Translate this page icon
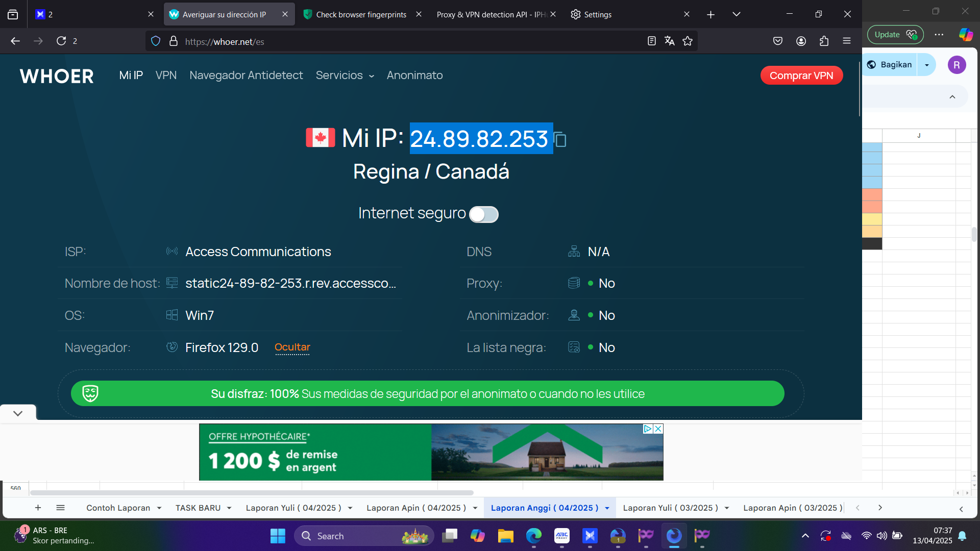Screen dimensions: 980x551 click(670, 41)
